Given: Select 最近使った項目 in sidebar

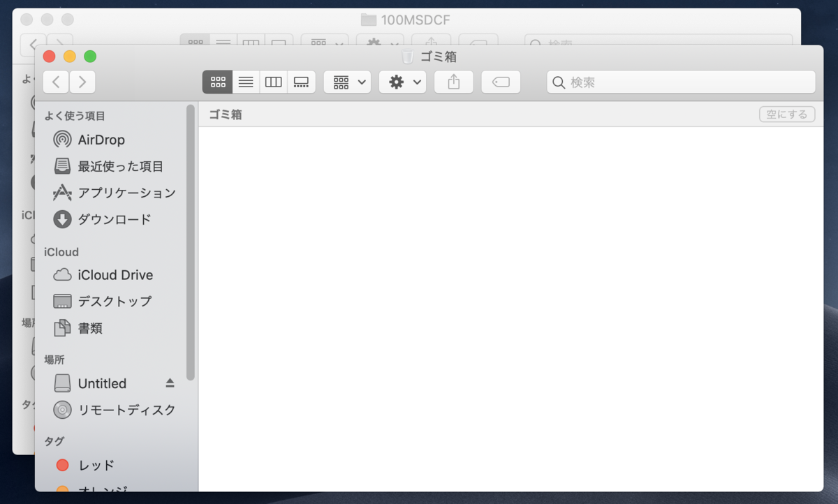Looking at the screenshot, I should (115, 166).
